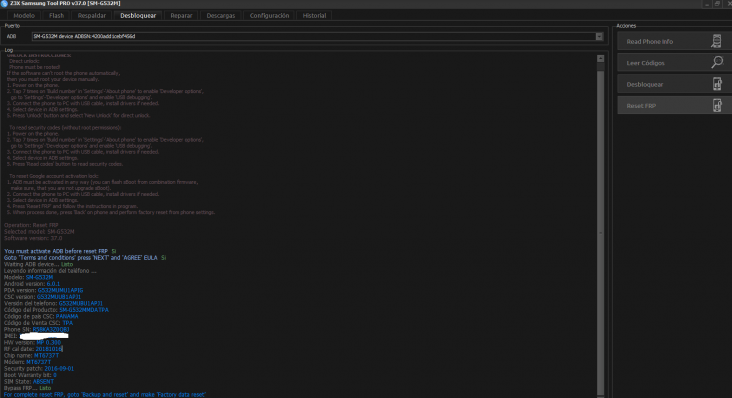Switch to the Flash tab
This screenshot has width=732, height=398.
click(56, 15)
